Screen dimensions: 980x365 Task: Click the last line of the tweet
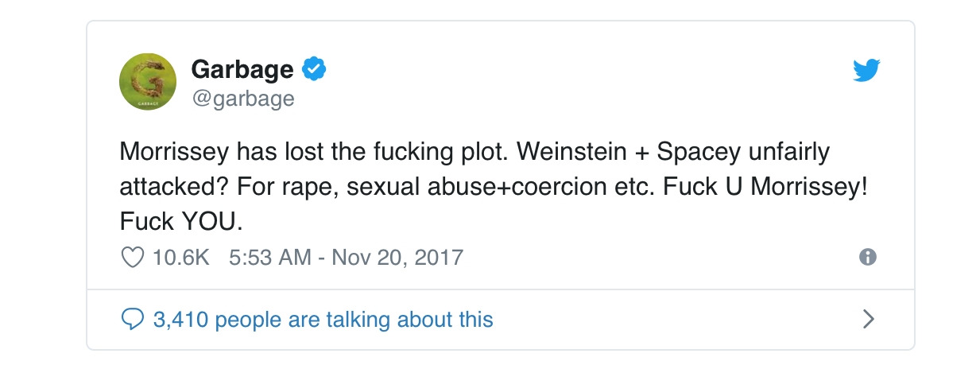(180, 220)
